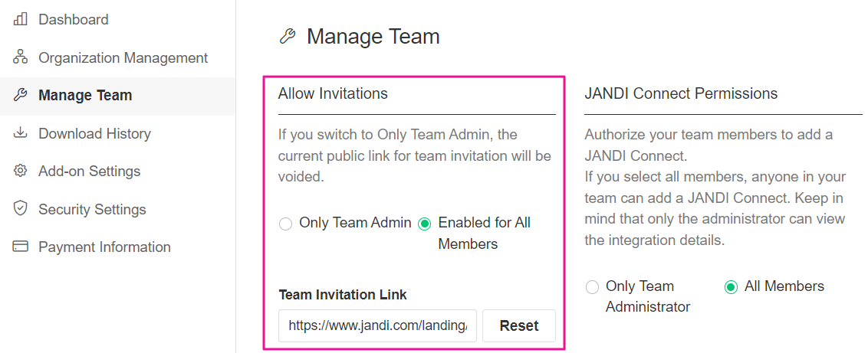Viewport: 868px width, 353px height.
Task: Click the Download History arrow icon
Action: (20, 133)
